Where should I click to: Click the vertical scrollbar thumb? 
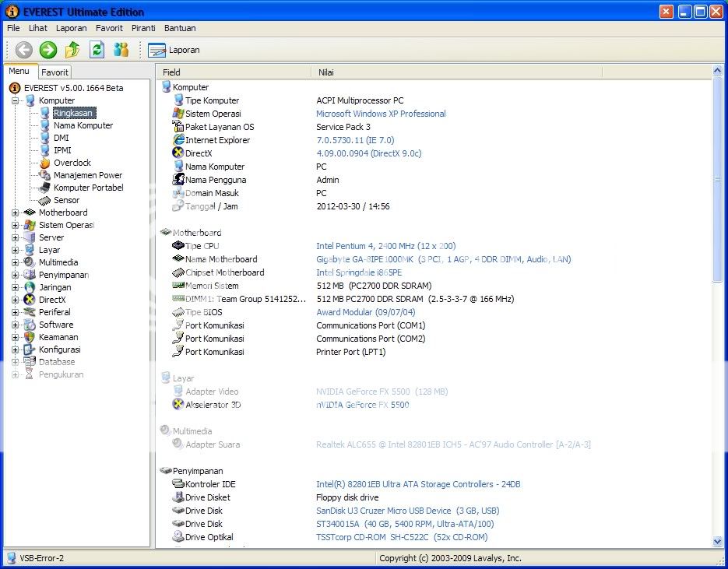(x=717, y=179)
